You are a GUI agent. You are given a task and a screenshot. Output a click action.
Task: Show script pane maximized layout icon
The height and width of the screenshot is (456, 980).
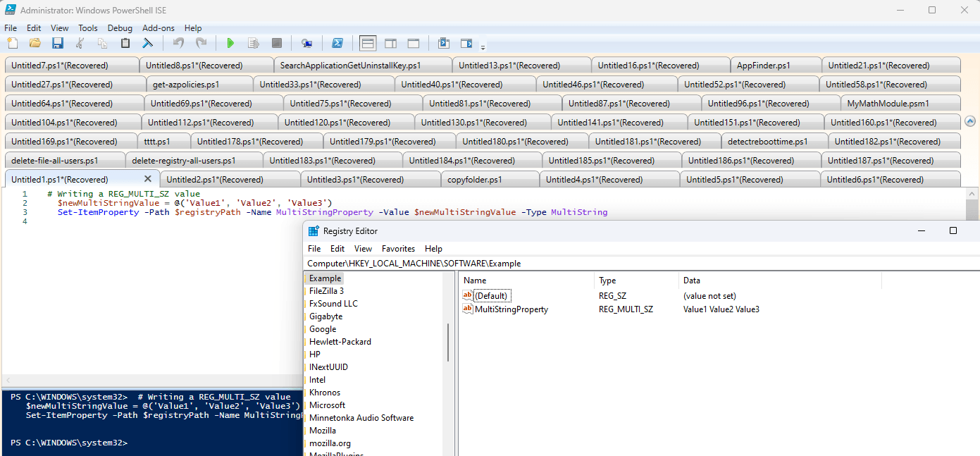coord(414,43)
